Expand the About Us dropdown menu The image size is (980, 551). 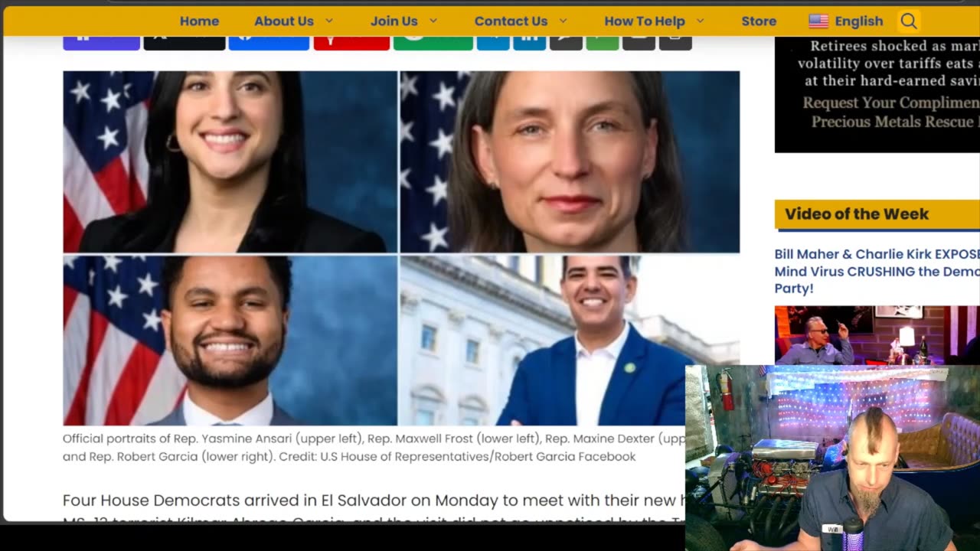coord(294,21)
